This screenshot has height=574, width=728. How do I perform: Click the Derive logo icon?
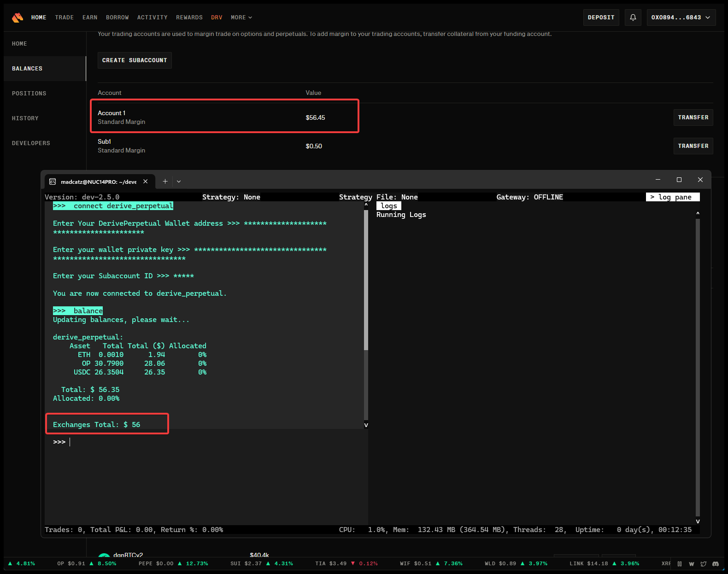coord(18,18)
